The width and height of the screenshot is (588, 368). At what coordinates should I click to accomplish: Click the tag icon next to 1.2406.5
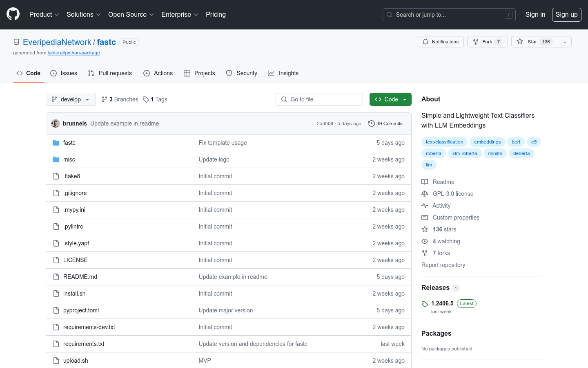pos(425,304)
